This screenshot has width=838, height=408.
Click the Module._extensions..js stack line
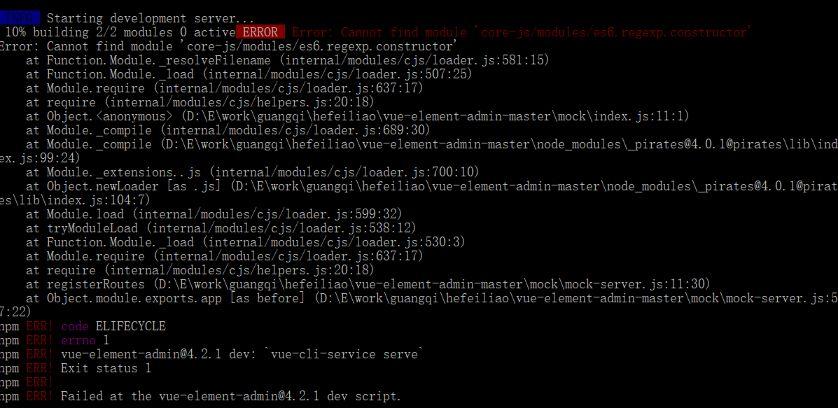(252, 172)
